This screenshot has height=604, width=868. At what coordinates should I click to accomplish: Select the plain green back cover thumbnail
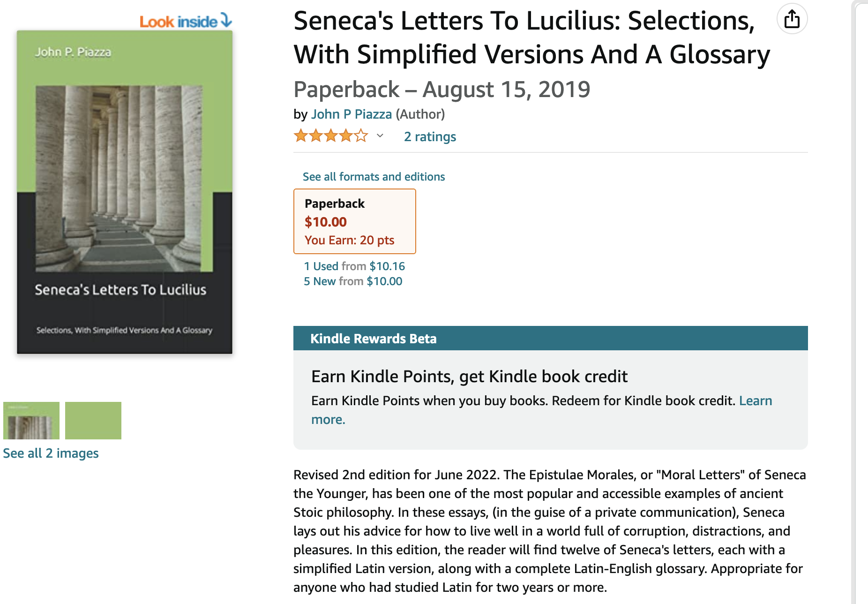tap(93, 421)
